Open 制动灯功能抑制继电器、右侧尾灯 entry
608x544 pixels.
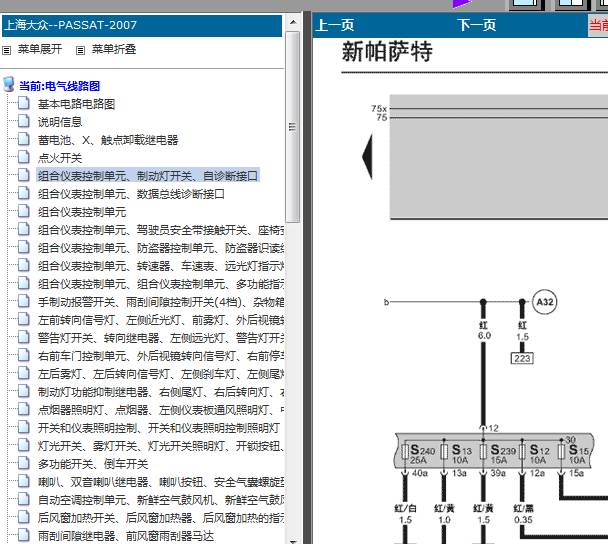click(x=161, y=392)
